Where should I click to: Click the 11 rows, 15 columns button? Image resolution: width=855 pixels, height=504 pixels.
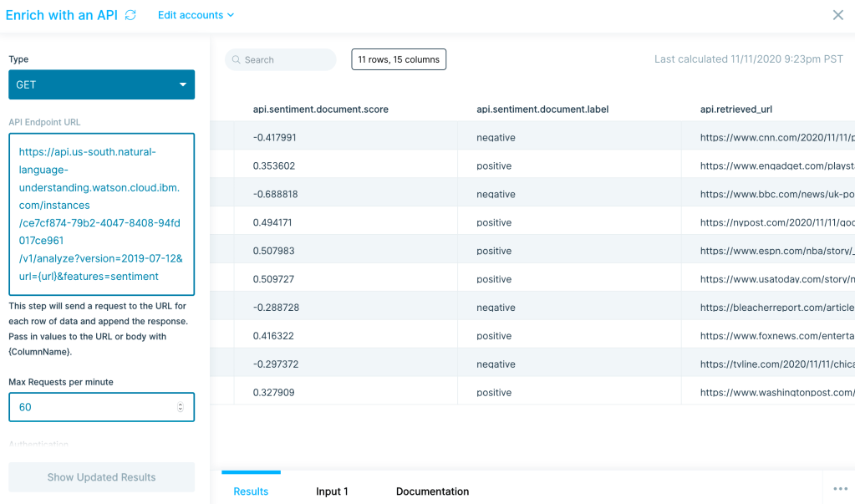pos(398,59)
